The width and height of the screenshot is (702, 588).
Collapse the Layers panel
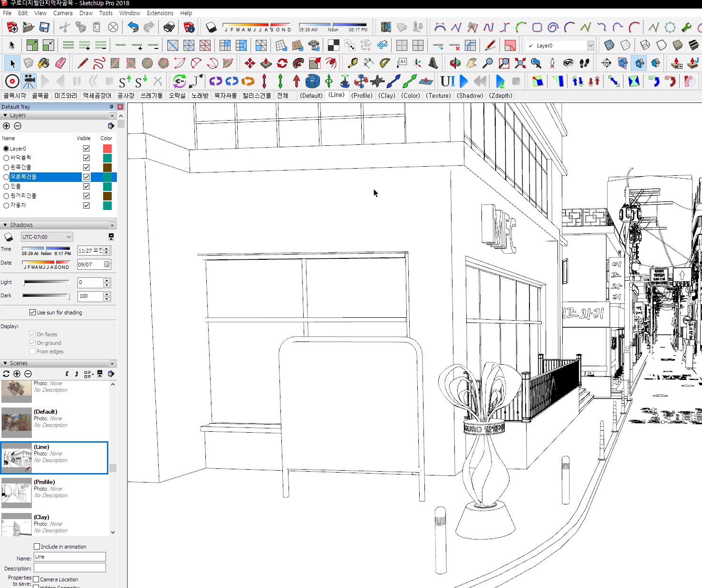tap(5, 115)
